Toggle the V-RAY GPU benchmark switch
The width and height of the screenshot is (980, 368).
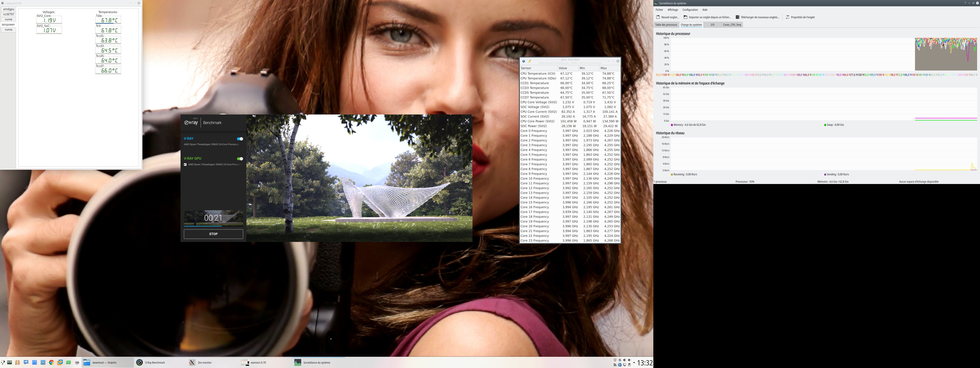coord(240,158)
